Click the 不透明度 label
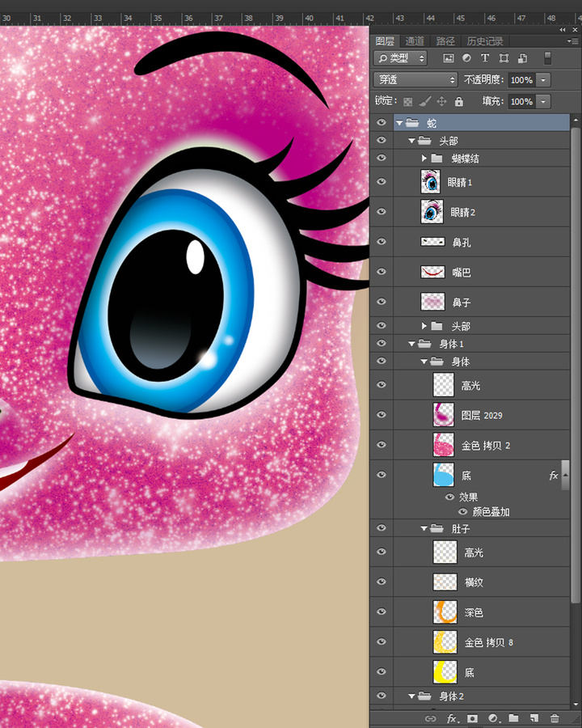582x728 pixels. [483, 79]
